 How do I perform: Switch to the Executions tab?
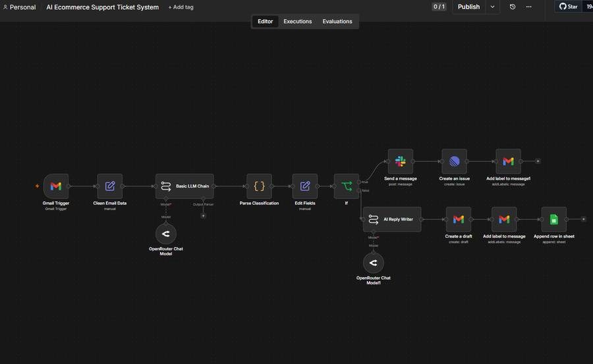(298, 22)
